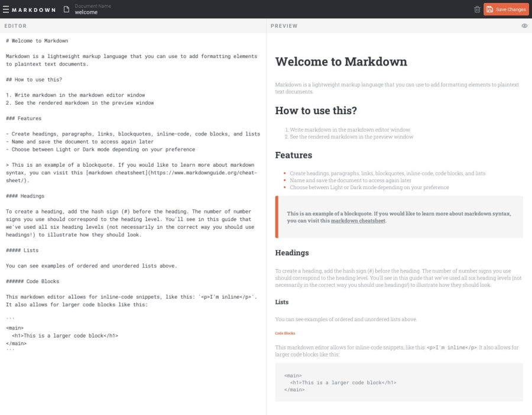Click the PREVIEW panel label
Image resolution: width=532 pixels, height=415 pixels.
pyautogui.click(x=284, y=26)
